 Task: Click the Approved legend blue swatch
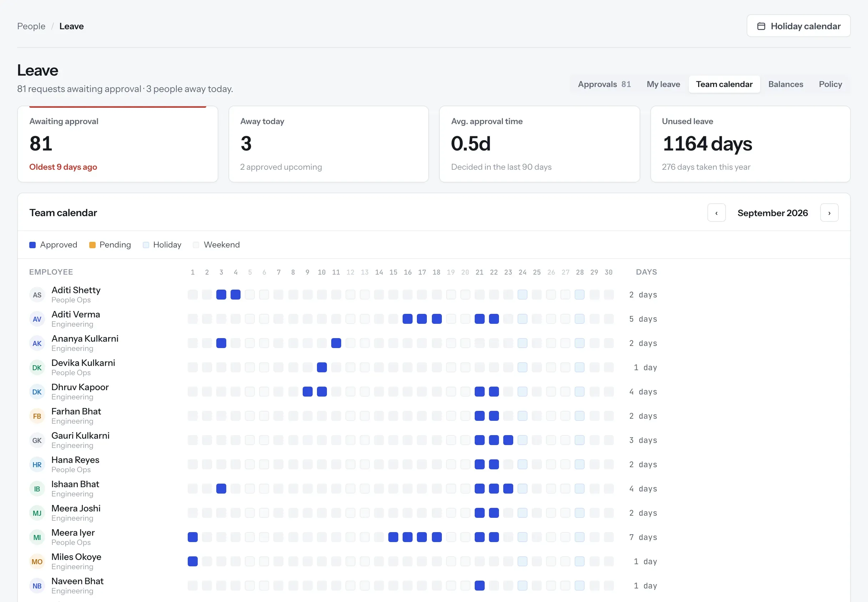point(32,245)
